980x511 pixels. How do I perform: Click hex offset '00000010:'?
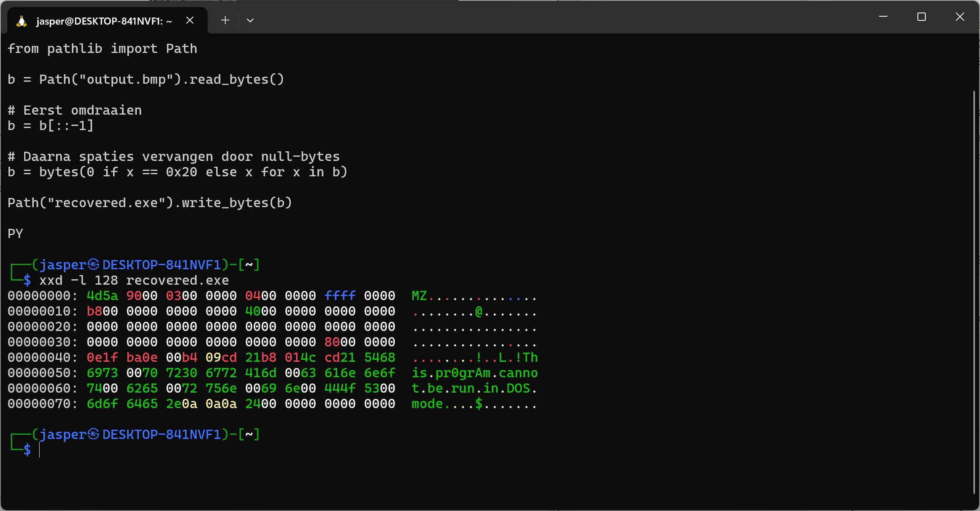43,311
